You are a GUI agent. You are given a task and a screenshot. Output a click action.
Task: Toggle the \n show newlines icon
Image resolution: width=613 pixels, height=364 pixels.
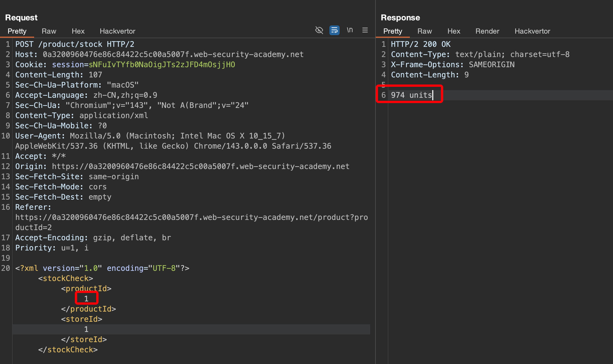pyautogui.click(x=350, y=30)
